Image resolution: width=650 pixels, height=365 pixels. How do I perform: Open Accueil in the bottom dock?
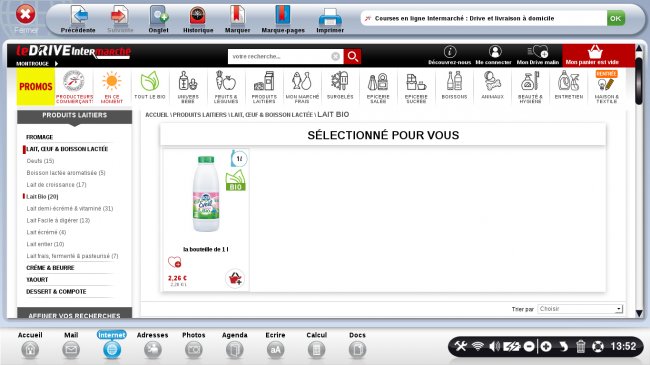click(30, 345)
